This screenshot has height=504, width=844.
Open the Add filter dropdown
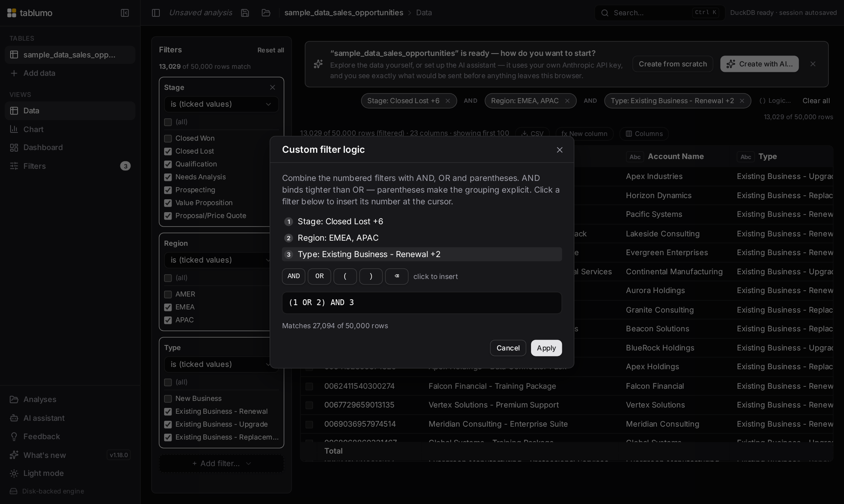(221, 463)
